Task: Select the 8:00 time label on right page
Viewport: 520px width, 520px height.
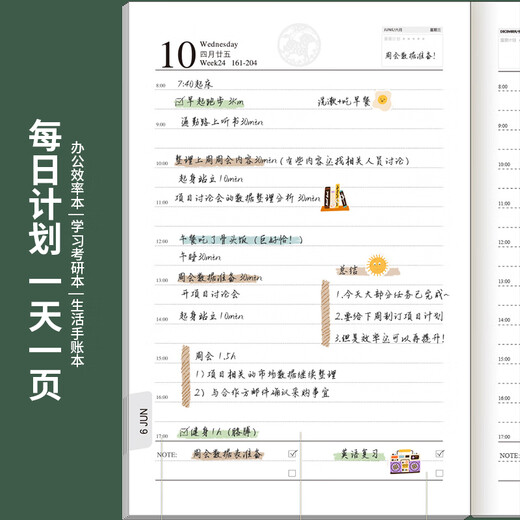Action: (x=503, y=87)
